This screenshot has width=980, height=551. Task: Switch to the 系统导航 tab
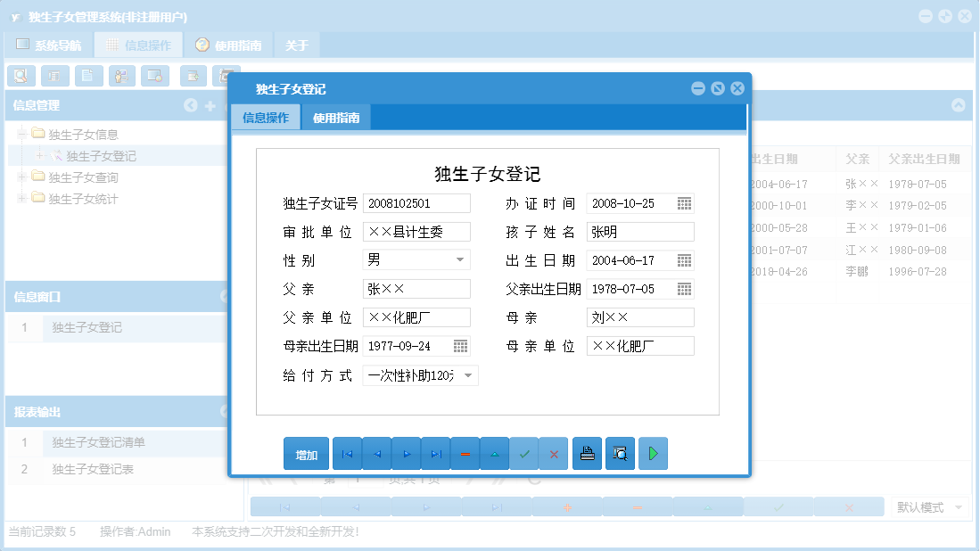52,43
